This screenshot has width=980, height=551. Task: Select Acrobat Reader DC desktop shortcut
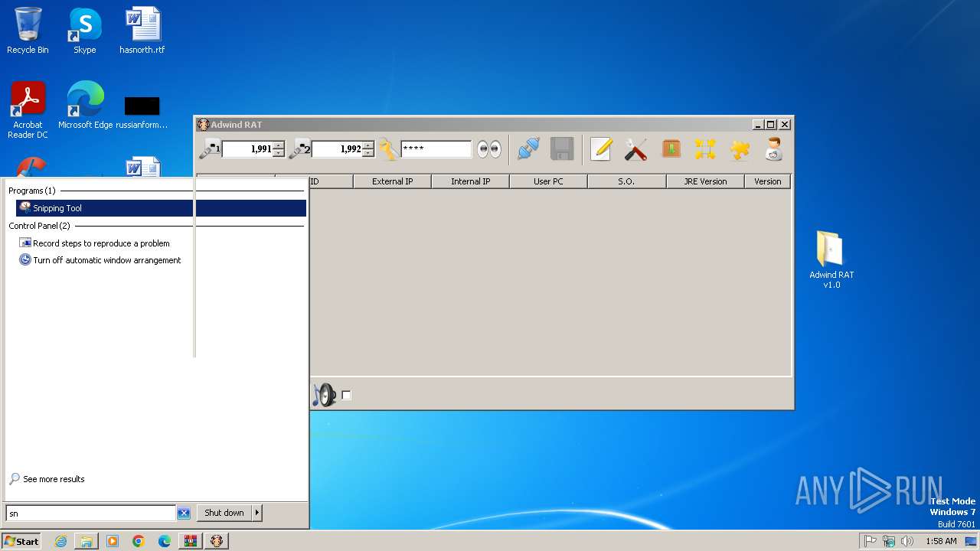28,109
